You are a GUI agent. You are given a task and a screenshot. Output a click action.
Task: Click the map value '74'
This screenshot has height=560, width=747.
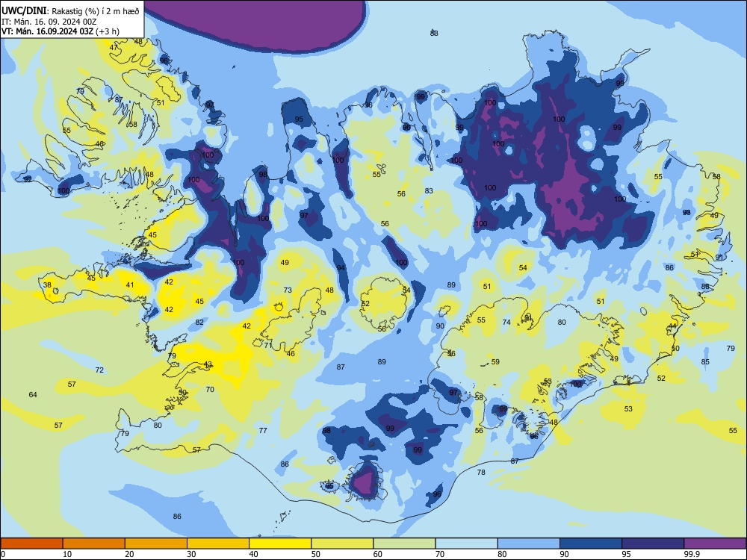(x=506, y=322)
